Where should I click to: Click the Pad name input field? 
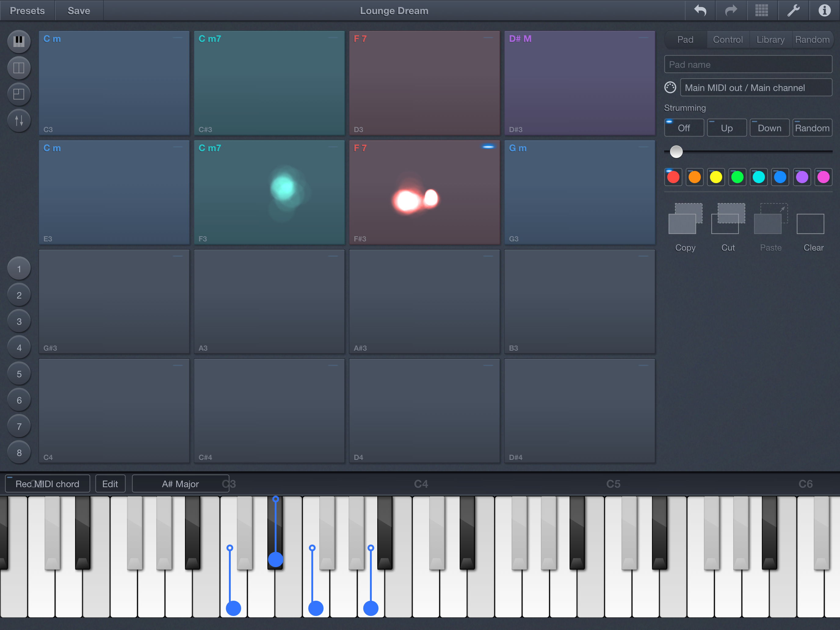tap(748, 65)
